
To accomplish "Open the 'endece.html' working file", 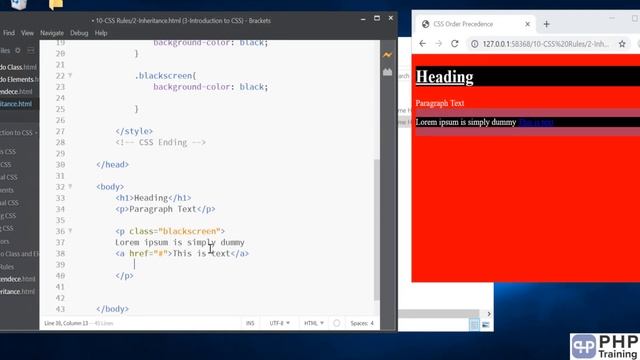I will 16,91.
